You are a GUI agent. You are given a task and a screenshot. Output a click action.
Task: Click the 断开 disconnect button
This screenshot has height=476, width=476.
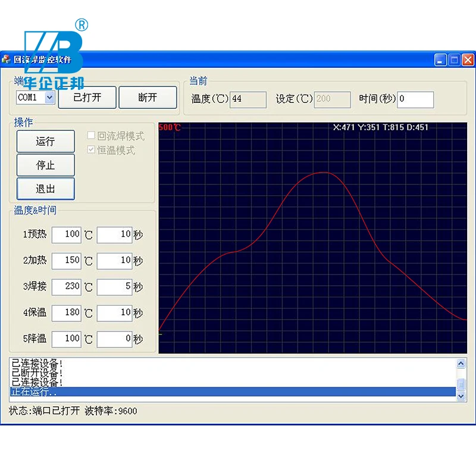pyautogui.click(x=148, y=98)
